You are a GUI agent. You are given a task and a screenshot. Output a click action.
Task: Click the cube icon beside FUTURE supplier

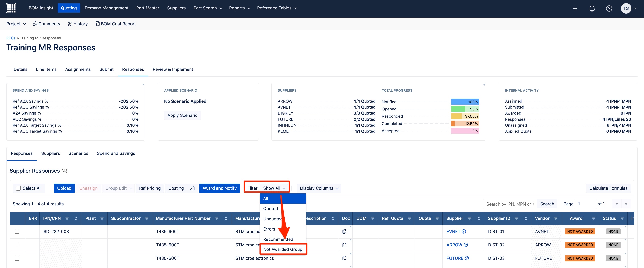tap(467, 258)
